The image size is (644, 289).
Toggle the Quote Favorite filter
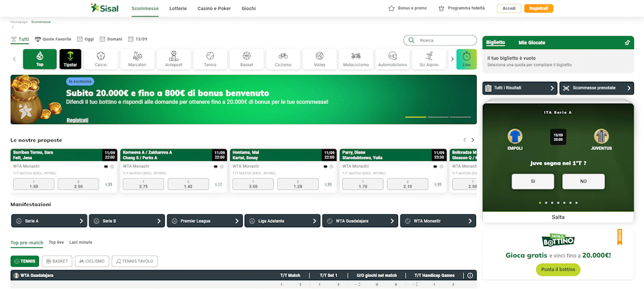click(53, 39)
